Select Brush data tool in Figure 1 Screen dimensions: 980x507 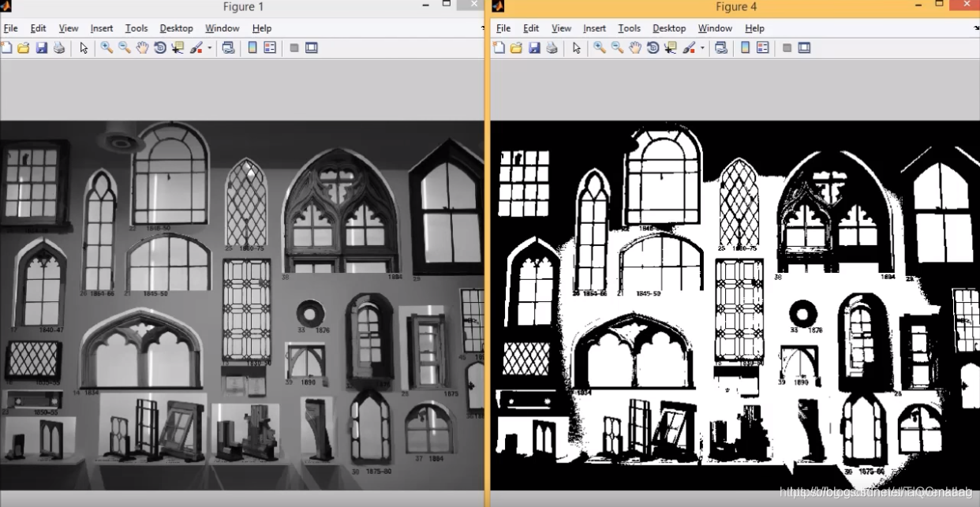pos(196,48)
